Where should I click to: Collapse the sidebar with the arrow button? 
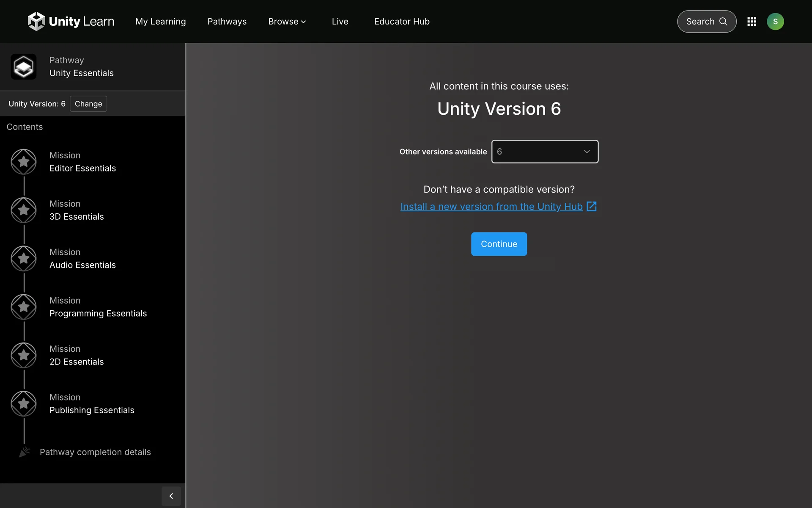click(x=171, y=496)
